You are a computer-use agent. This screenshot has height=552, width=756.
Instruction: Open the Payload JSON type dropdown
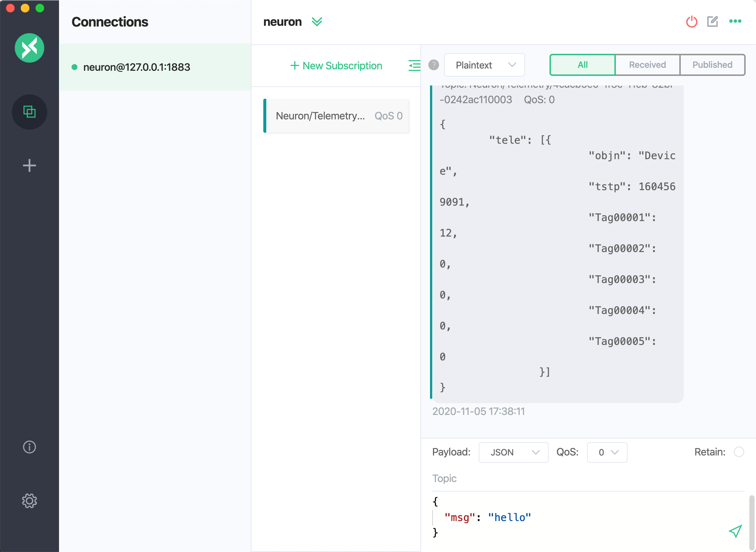click(513, 452)
